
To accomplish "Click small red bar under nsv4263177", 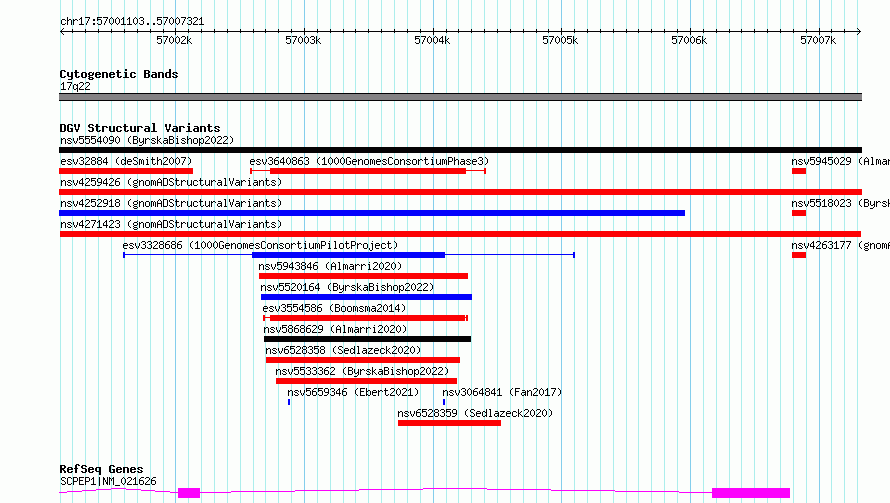I will [x=799, y=255].
